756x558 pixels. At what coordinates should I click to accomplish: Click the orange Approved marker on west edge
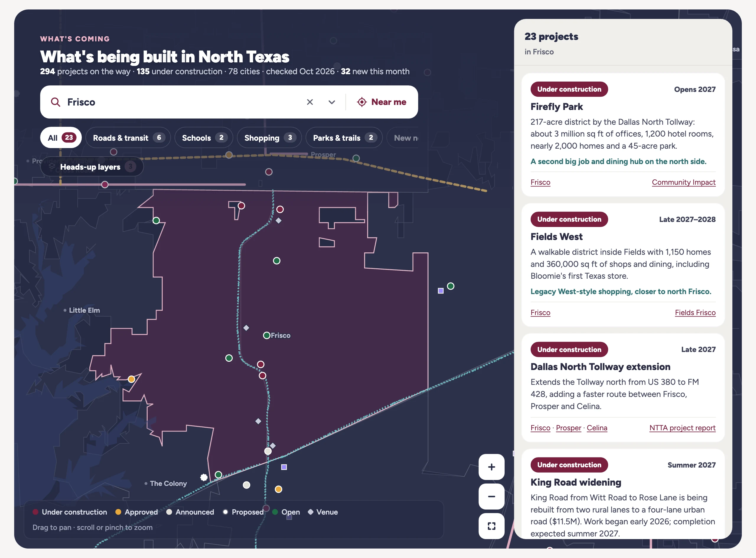[x=131, y=379]
